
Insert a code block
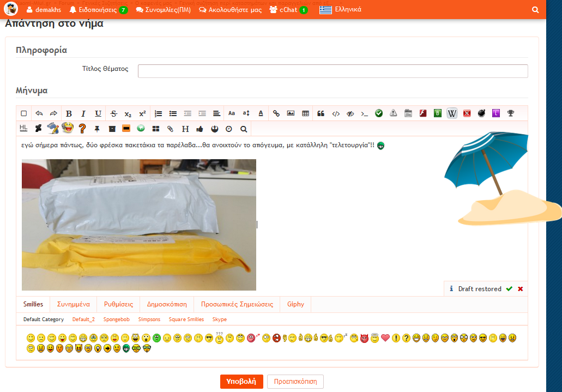click(336, 114)
